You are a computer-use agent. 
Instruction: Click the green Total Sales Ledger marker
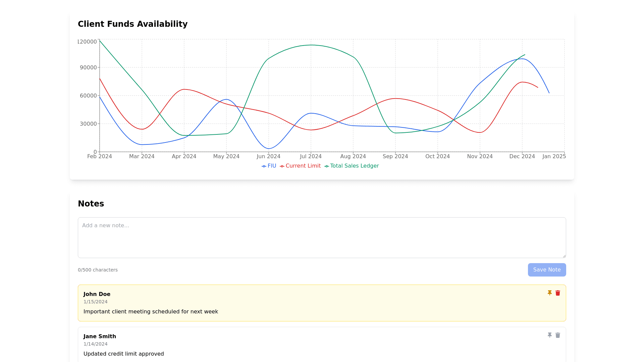pyautogui.click(x=327, y=166)
